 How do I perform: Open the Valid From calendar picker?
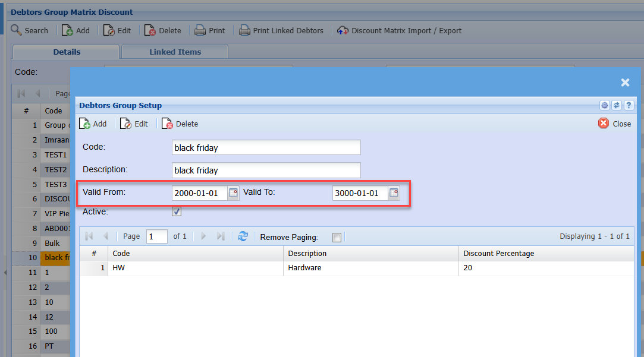(x=233, y=193)
